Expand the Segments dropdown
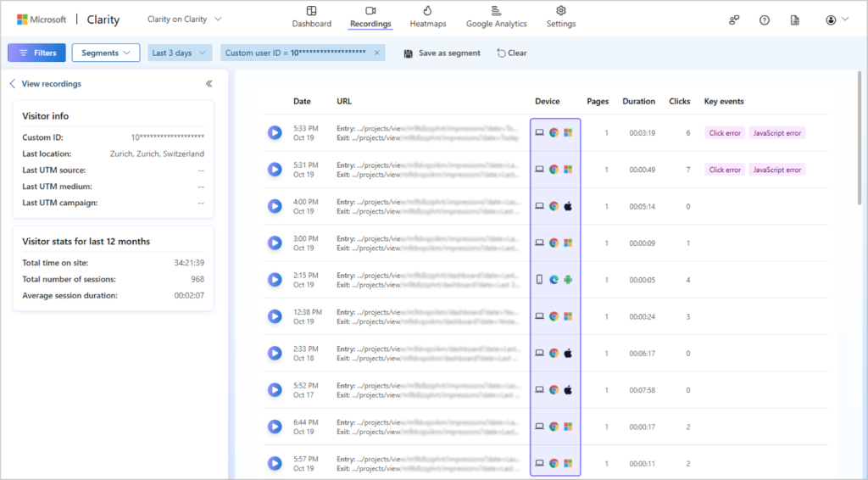868x480 pixels. click(106, 53)
